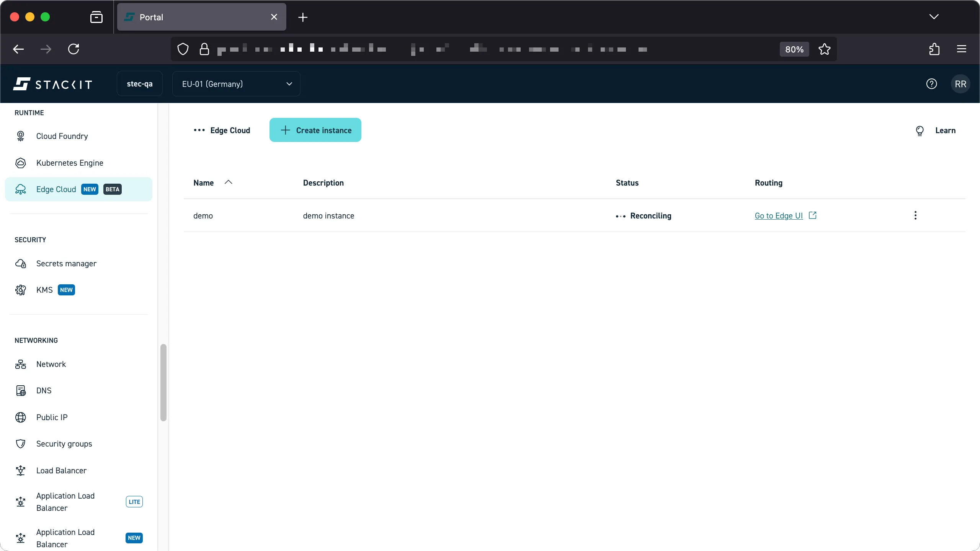This screenshot has width=980, height=551.
Task: Open the Secrets manager service
Action: click(x=66, y=263)
